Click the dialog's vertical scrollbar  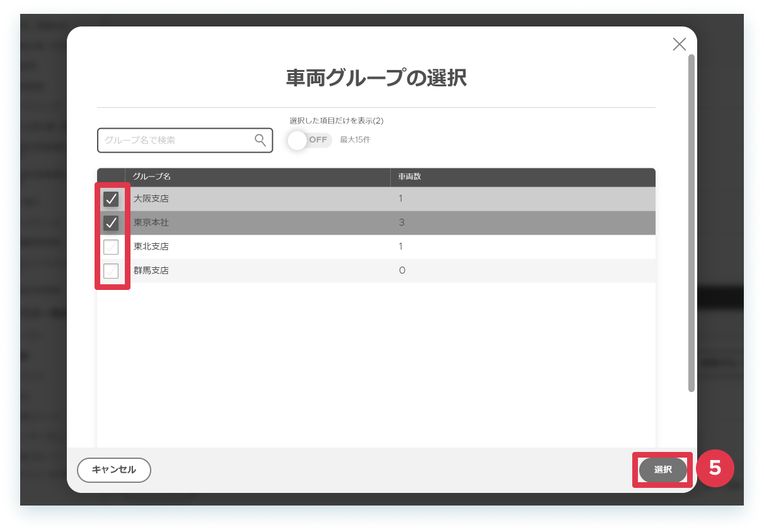click(x=692, y=223)
